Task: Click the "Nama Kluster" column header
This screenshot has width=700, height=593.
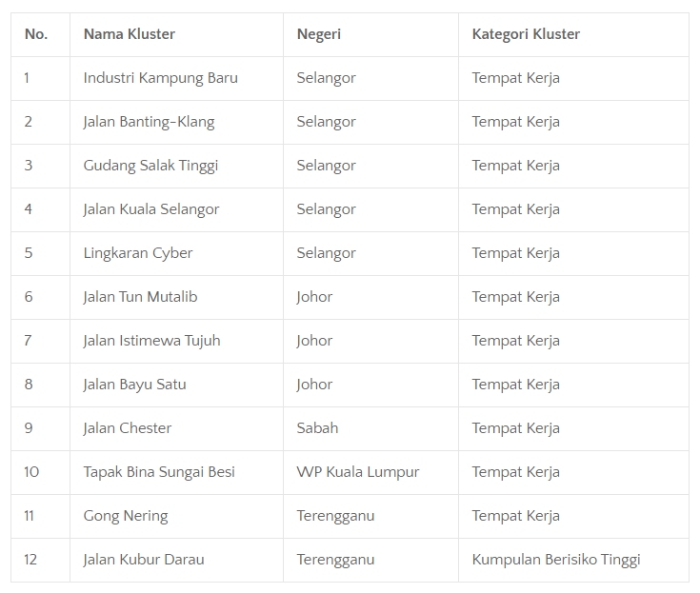Action: coord(130,34)
